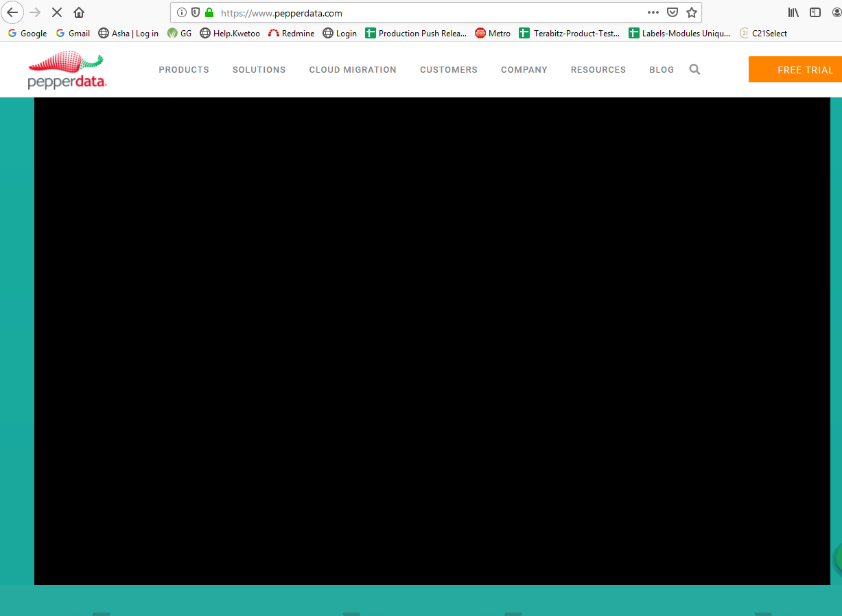Open the SOLUTIONS menu
The height and width of the screenshot is (616, 842).
pyautogui.click(x=259, y=70)
